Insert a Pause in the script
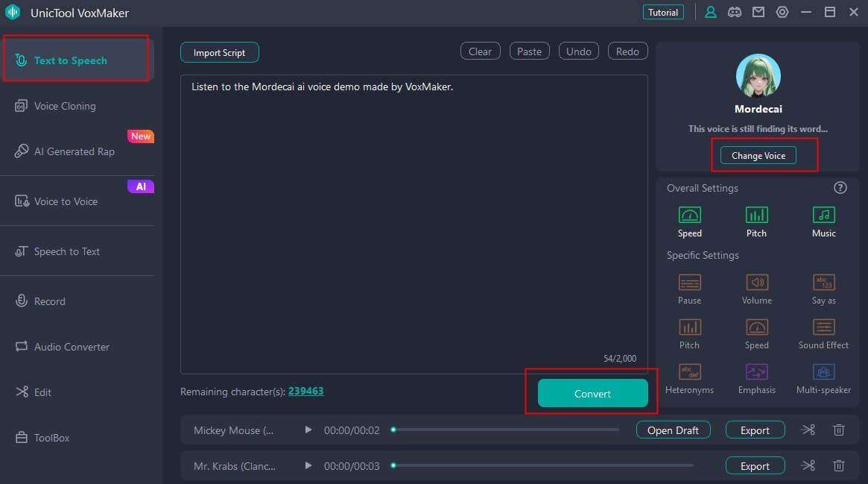The width and height of the screenshot is (868, 484). click(x=689, y=289)
